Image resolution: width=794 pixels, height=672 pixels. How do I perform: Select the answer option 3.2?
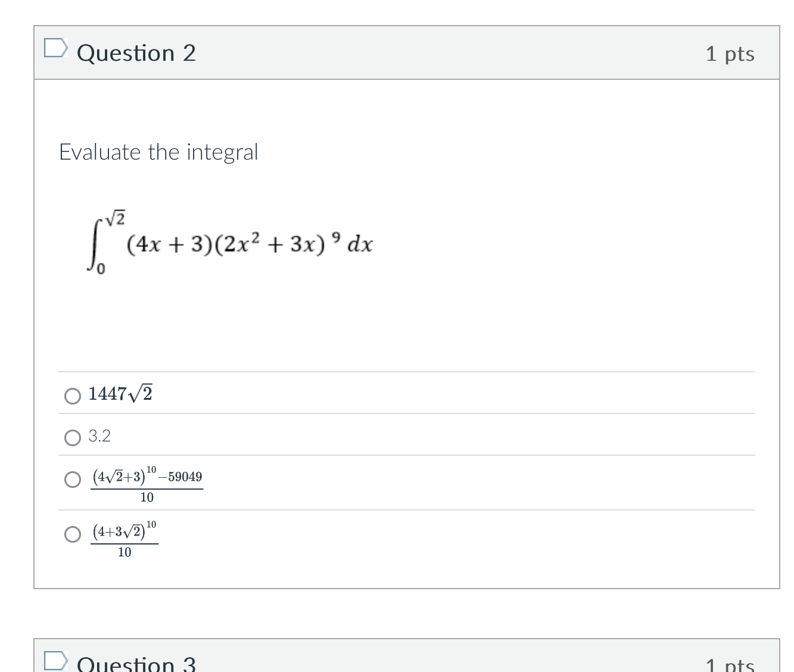pyautogui.click(x=73, y=438)
